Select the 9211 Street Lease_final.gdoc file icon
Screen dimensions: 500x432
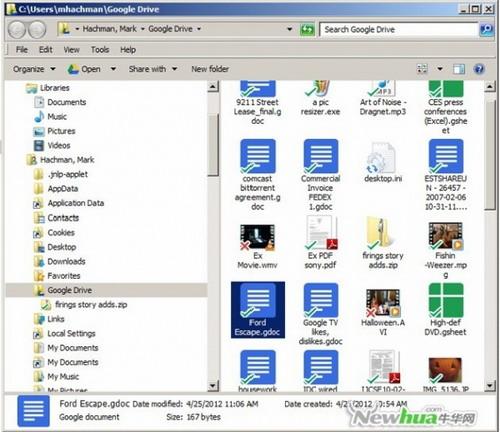pyautogui.click(x=258, y=89)
